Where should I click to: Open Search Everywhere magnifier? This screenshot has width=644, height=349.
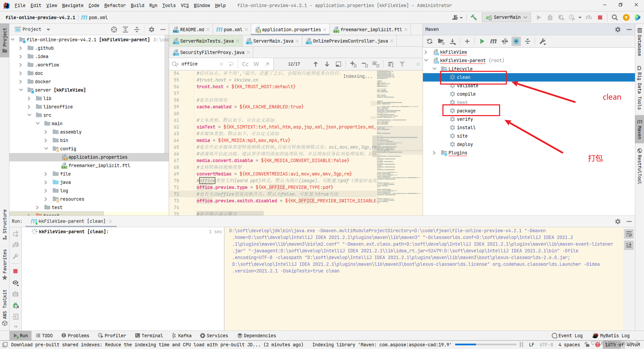[x=614, y=17]
